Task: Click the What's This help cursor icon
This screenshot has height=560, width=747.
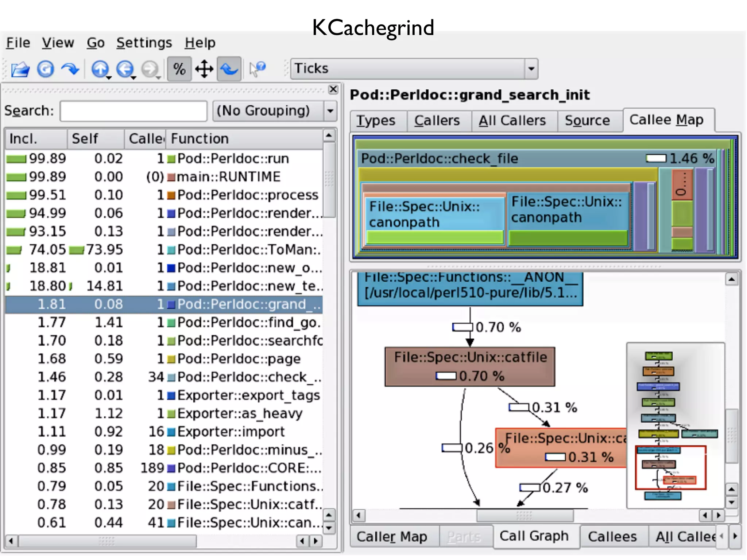Action: point(258,69)
